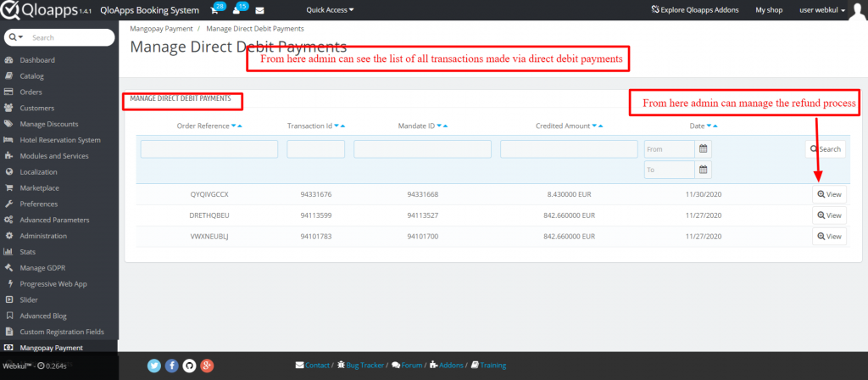Open the calendar picker for the From date

point(703,149)
